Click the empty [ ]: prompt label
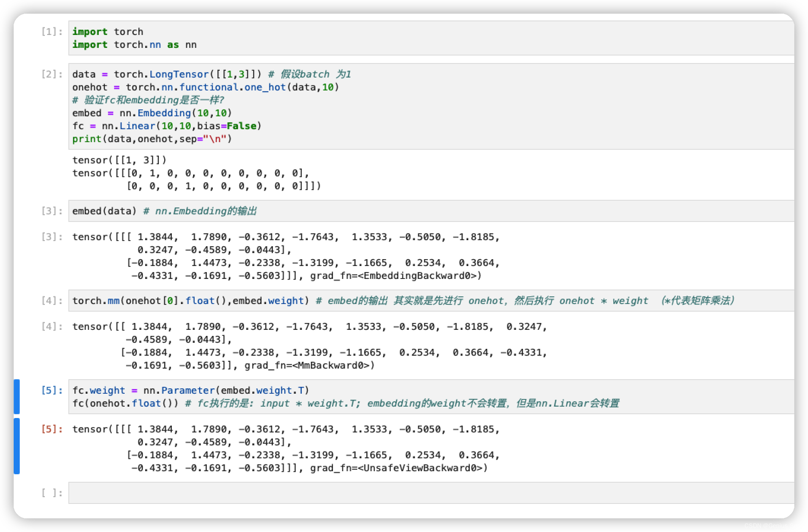808x532 pixels. pyautogui.click(x=52, y=493)
